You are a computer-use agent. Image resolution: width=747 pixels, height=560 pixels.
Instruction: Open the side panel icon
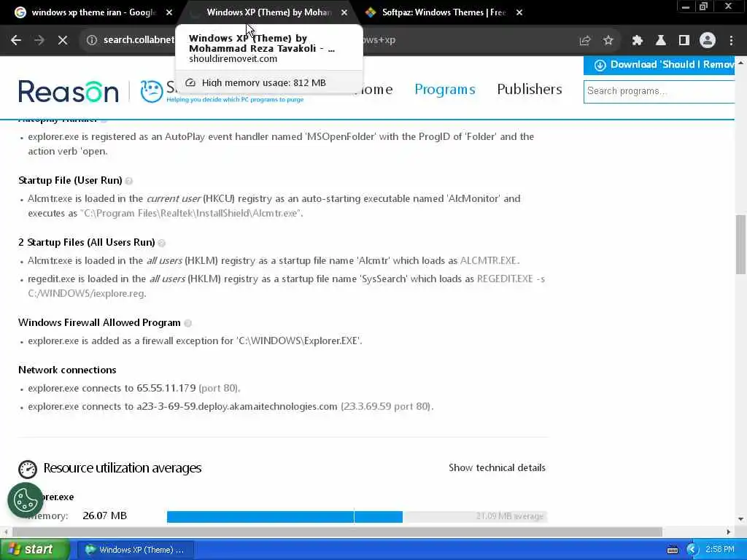[684, 41]
